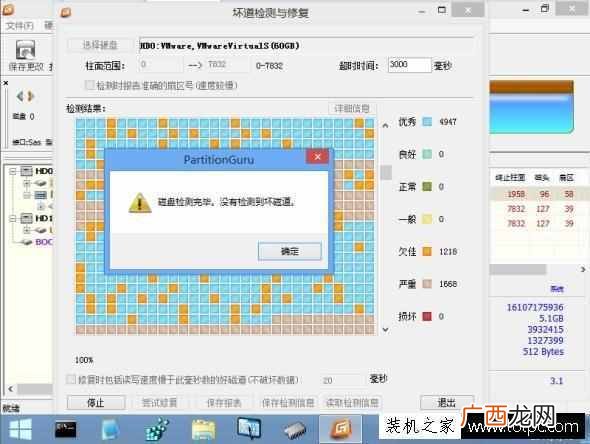Click the down arrow of the grid scrollbar
Image resolution: width=590 pixels, height=444 pixels.
385,330
